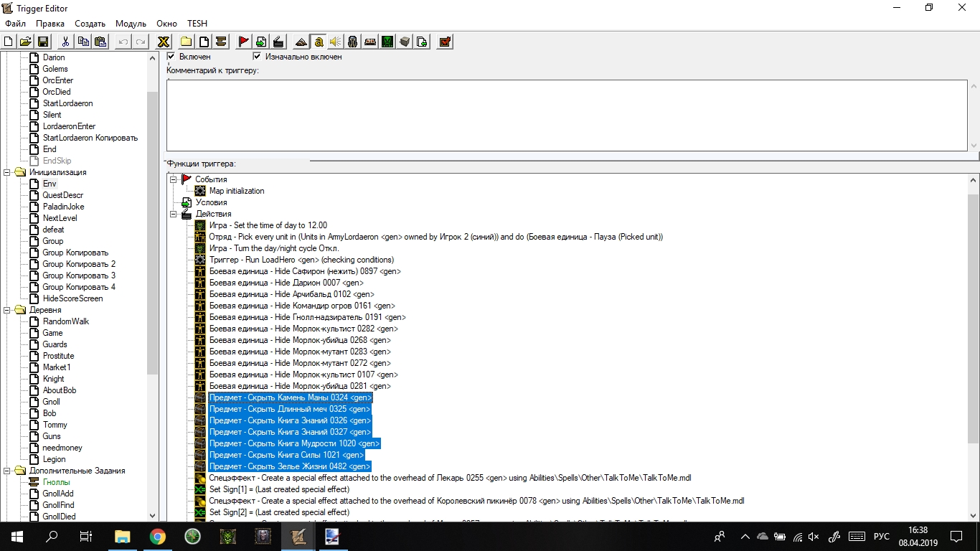Collapse the 'Дополнительные Задания' category
Viewport: 980px width, 551px height.
coord(8,471)
